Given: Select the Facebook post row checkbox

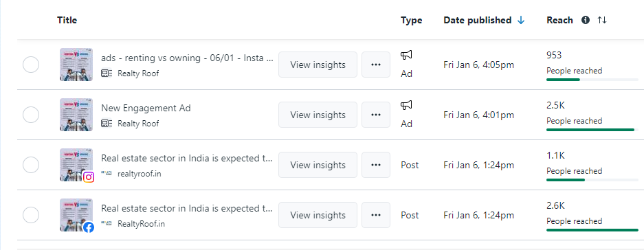Looking at the screenshot, I should point(31,215).
